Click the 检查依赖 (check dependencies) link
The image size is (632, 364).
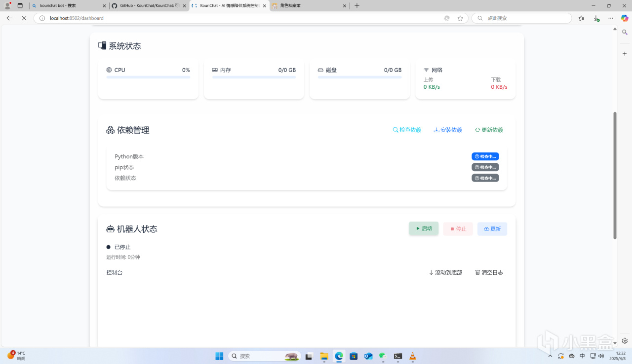click(407, 130)
